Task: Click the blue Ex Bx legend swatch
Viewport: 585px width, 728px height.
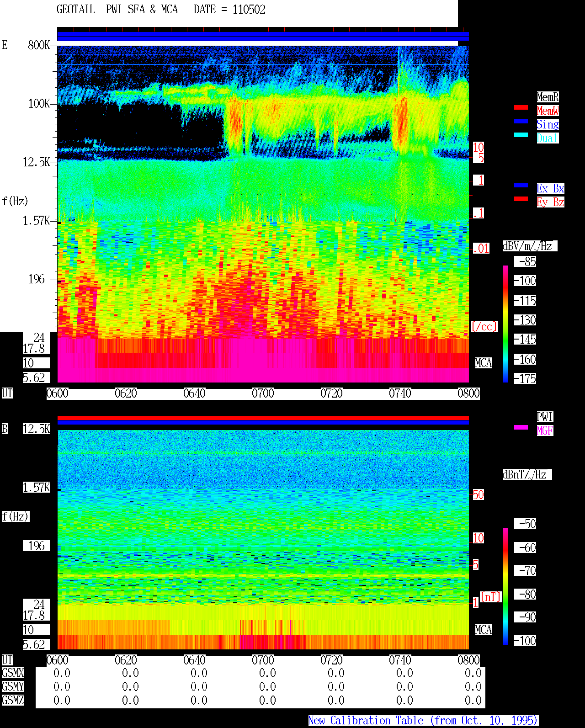Action: click(521, 185)
